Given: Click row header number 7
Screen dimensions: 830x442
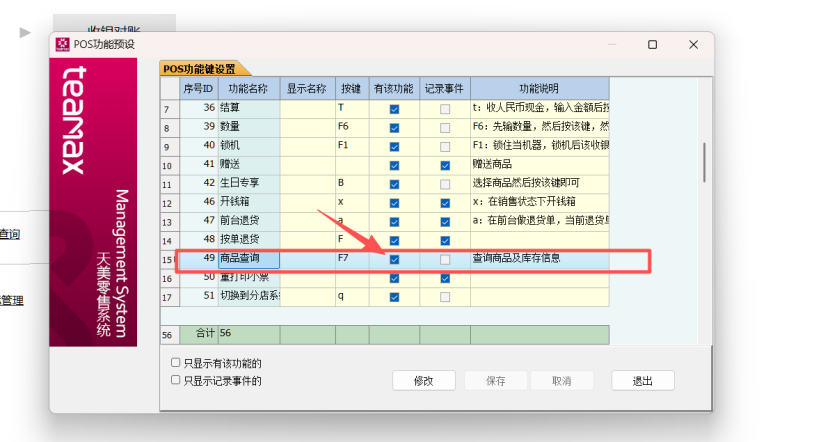Looking at the screenshot, I should pyautogui.click(x=170, y=109).
